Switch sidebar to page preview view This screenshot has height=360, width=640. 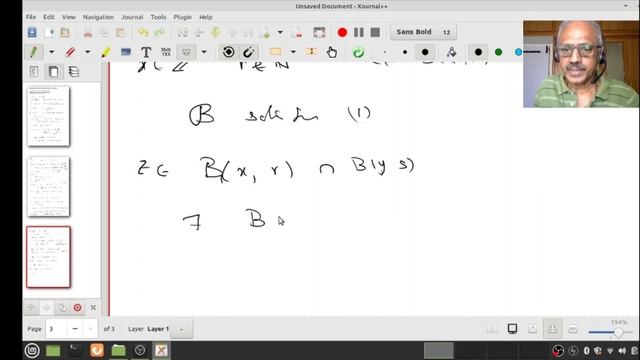[x=53, y=72]
